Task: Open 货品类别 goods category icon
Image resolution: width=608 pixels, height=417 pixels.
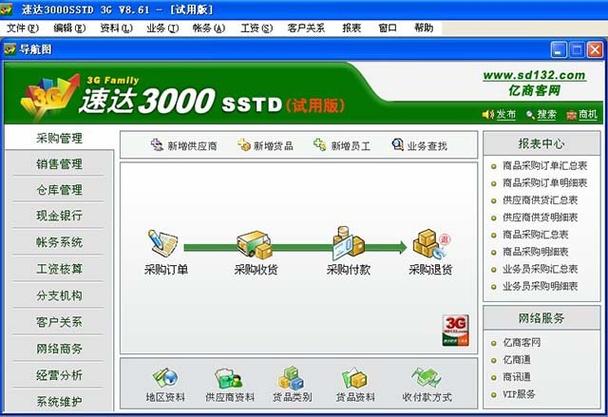Action: (x=291, y=378)
